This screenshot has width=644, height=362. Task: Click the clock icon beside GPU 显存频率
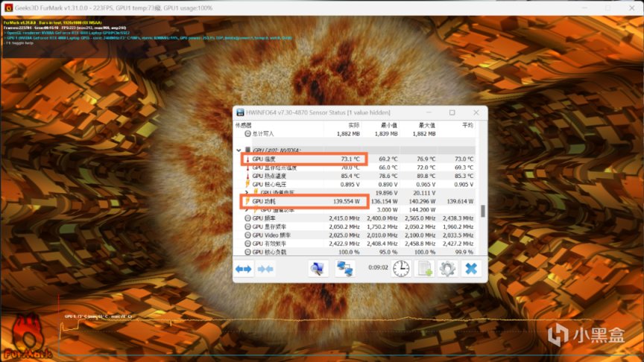point(247,226)
